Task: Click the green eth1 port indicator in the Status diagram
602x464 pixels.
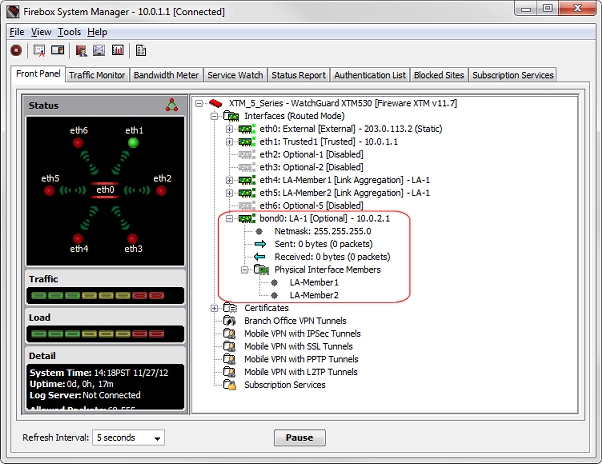Action: click(x=133, y=144)
